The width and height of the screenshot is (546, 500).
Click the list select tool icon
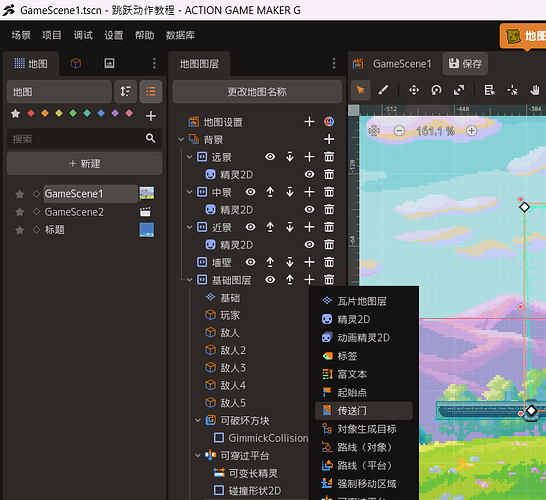click(489, 90)
